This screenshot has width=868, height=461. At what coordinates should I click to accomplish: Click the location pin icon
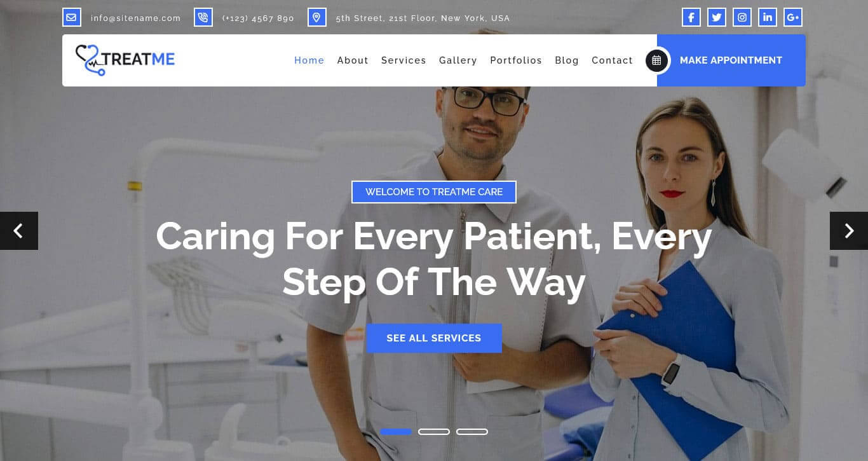[317, 17]
